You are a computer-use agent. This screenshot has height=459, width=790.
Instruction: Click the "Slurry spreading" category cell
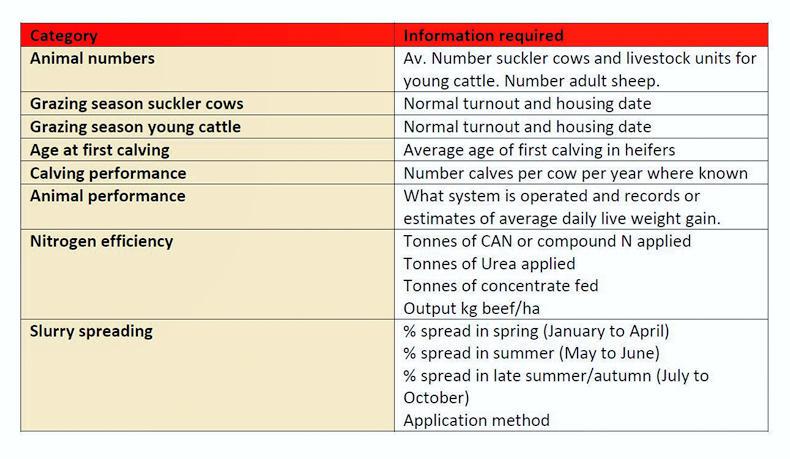click(x=91, y=331)
